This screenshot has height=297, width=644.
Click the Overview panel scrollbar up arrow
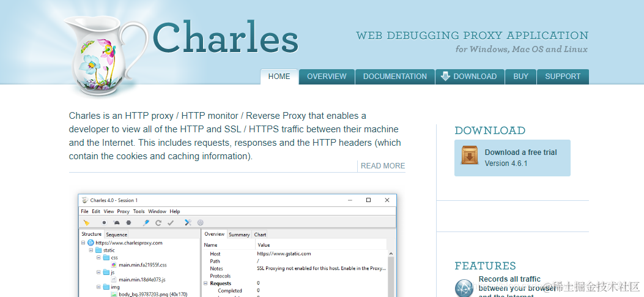(x=391, y=254)
